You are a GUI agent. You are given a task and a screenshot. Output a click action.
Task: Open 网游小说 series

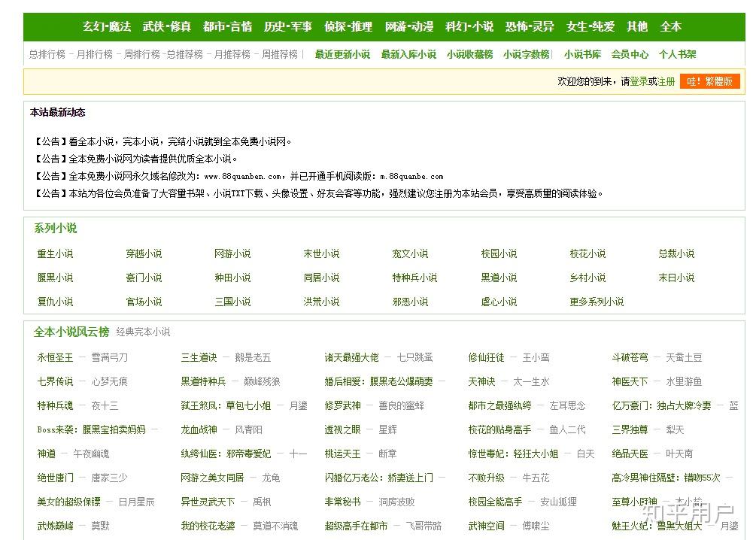coord(232,253)
